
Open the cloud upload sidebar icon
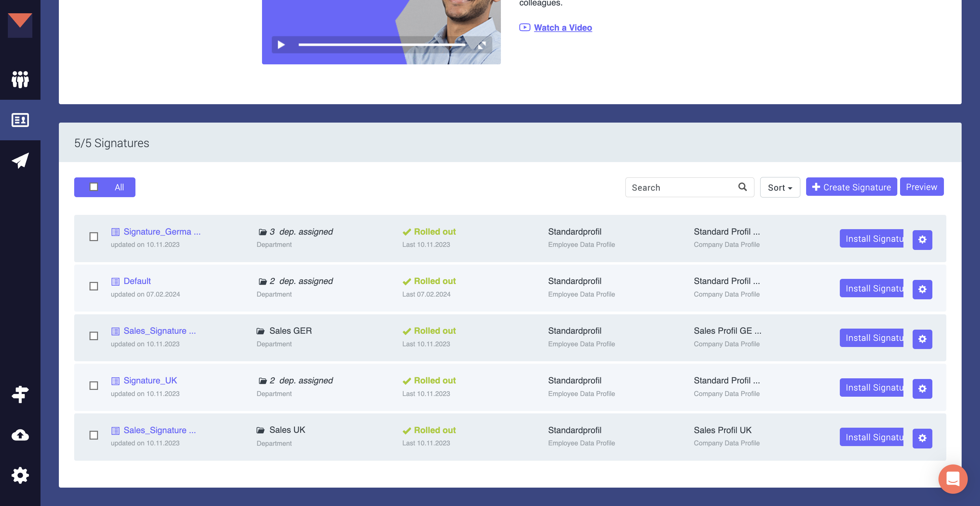coord(20,435)
